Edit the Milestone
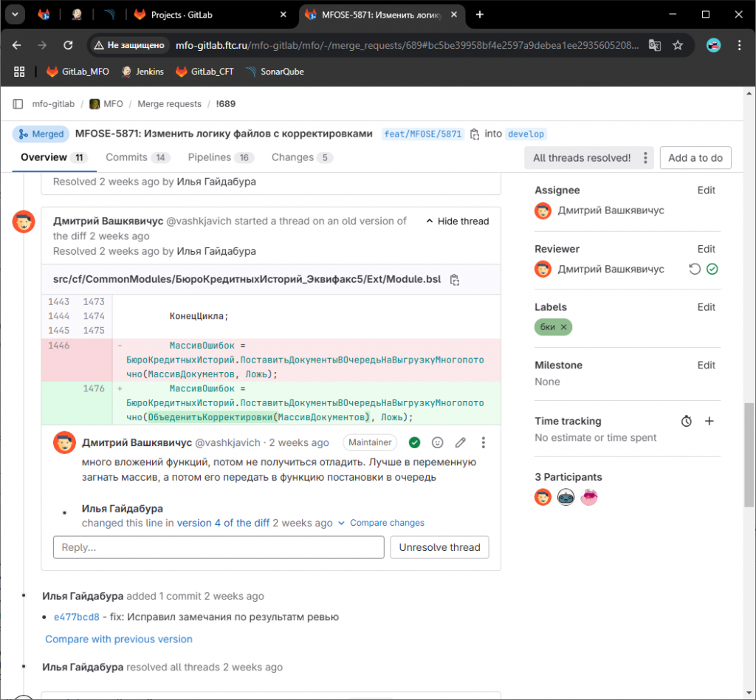Image resolution: width=756 pixels, height=700 pixels. tap(706, 365)
